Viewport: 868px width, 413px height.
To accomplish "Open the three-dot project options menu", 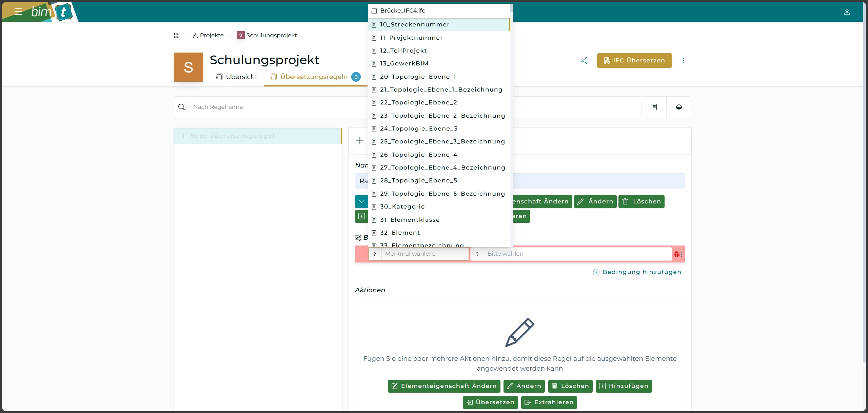I will [683, 60].
